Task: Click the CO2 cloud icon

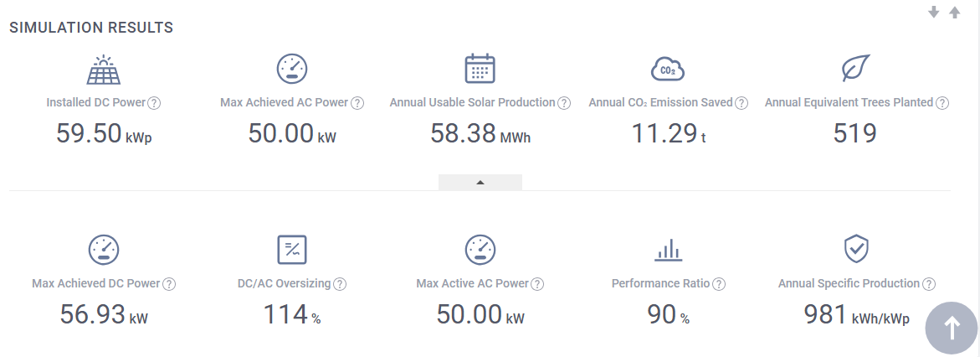Action: click(x=667, y=70)
